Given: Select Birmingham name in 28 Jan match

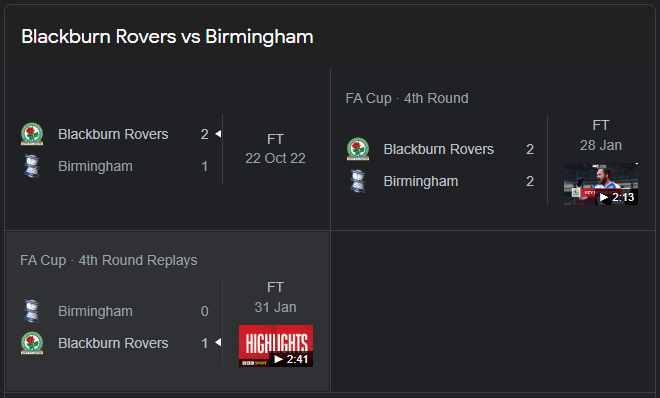Looking at the screenshot, I should click(420, 181).
